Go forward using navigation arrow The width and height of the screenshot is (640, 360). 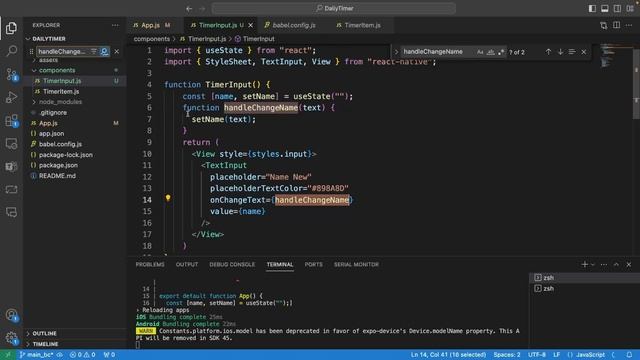202,8
